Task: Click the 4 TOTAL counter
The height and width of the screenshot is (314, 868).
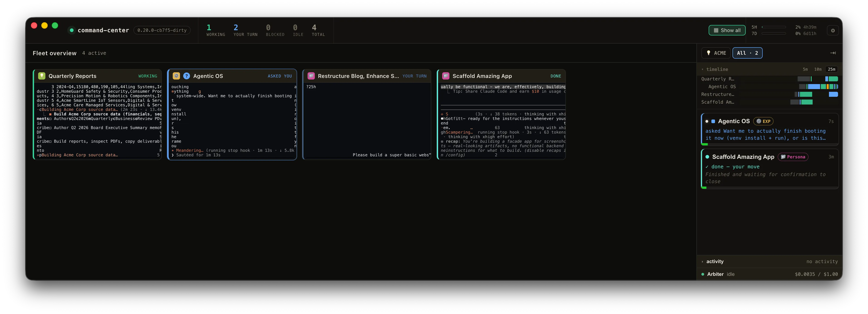Action: 318,30
